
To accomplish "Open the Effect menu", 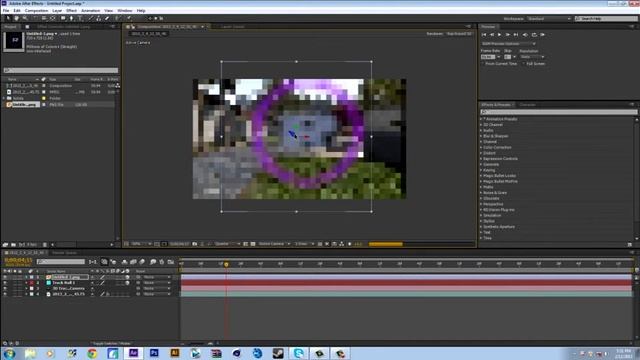I will [x=71, y=11].
